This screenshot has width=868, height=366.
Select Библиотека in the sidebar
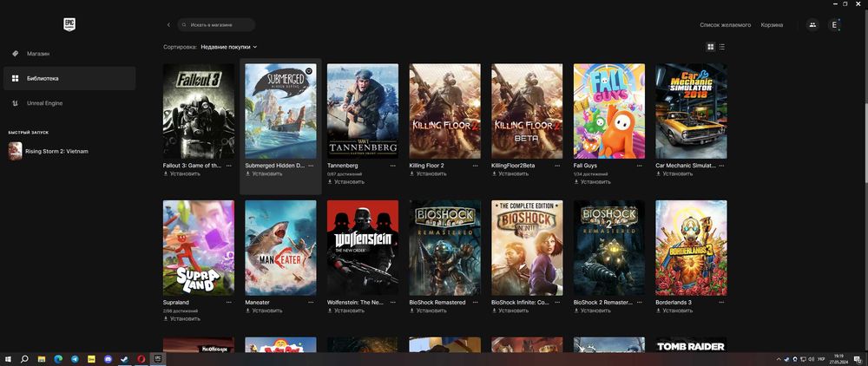tap(69, 79)
